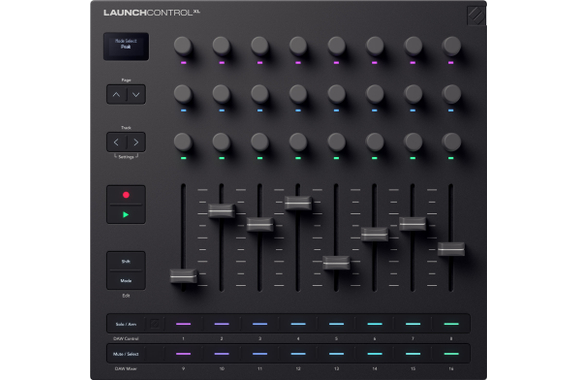576x380 pixels.
Task: Toggle the pad button numbered 1
Action: 183,324
